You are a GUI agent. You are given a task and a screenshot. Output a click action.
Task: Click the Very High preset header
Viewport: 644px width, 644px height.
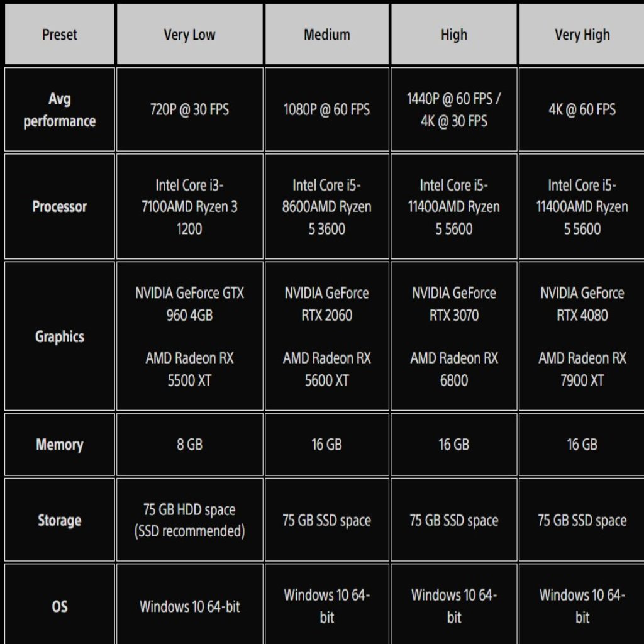(x=582, y=35)
